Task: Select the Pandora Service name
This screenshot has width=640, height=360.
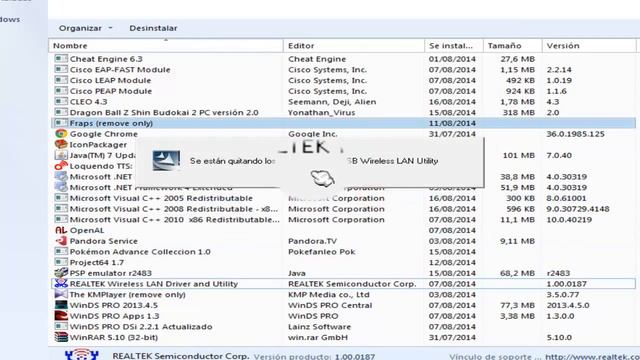Action: click(104, 241)
